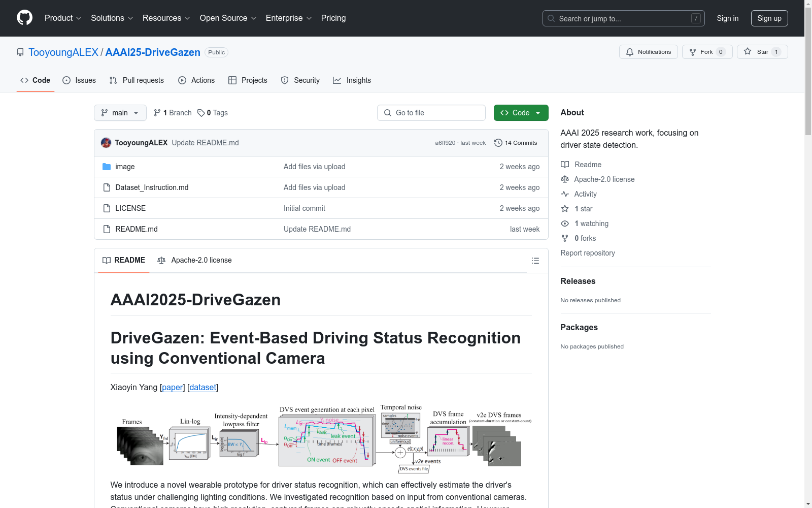Expand the Solutions menu

[x=112, y=18]
